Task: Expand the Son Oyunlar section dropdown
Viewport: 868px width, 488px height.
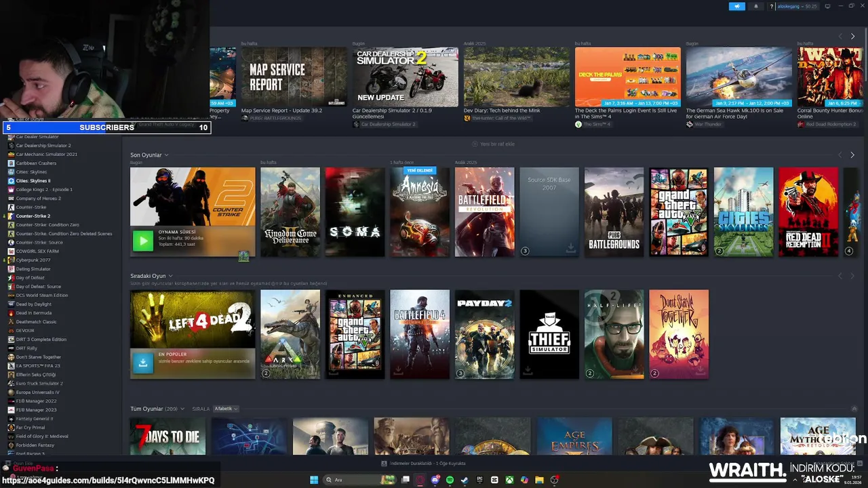Action: coord(166,155)
